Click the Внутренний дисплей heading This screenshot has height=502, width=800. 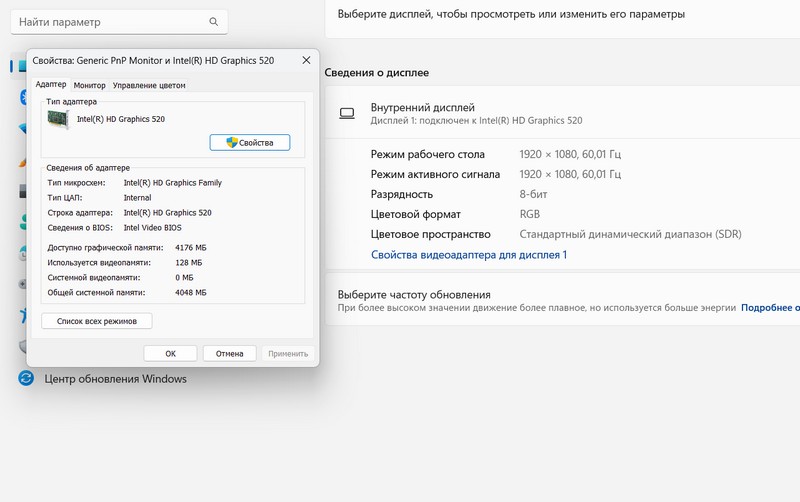click(422, 107)
